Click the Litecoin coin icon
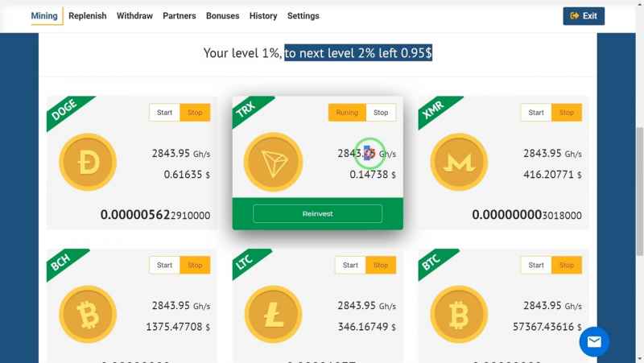The height and width of the screenshot is (363, 644). click(x=273, y=315)
